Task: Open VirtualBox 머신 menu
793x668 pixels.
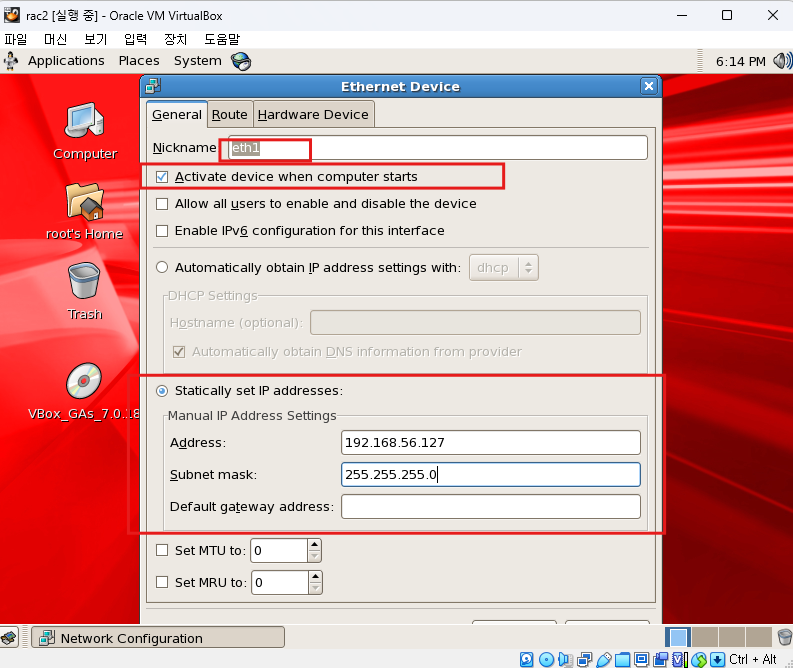Action: pyautogui.click(x=56, y=39)
